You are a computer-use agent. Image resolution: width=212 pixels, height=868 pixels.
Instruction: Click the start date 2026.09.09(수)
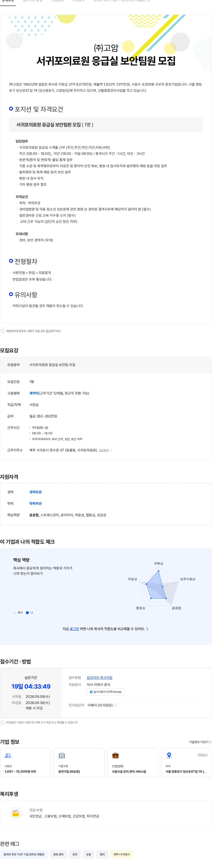38,697
